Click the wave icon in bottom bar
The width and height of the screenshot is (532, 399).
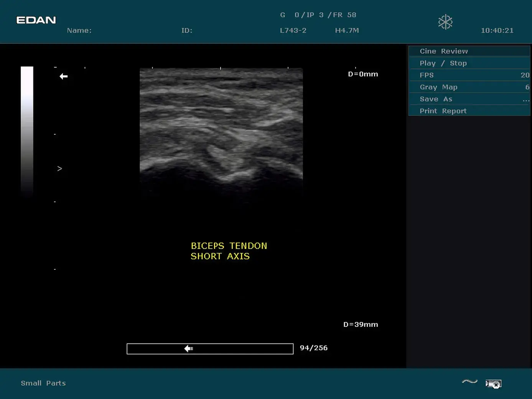[469, 381]
